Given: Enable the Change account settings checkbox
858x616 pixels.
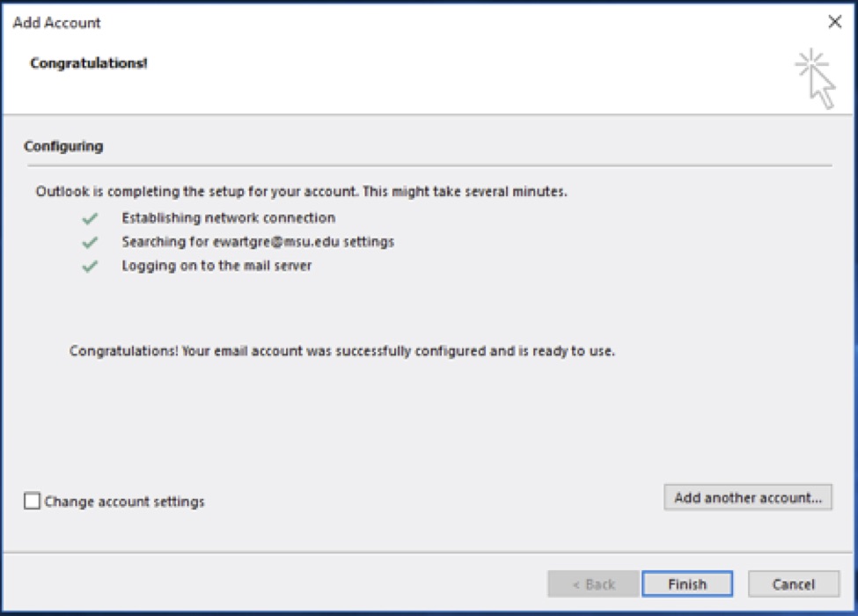Looking at the screenshot, I should [33, 502].
